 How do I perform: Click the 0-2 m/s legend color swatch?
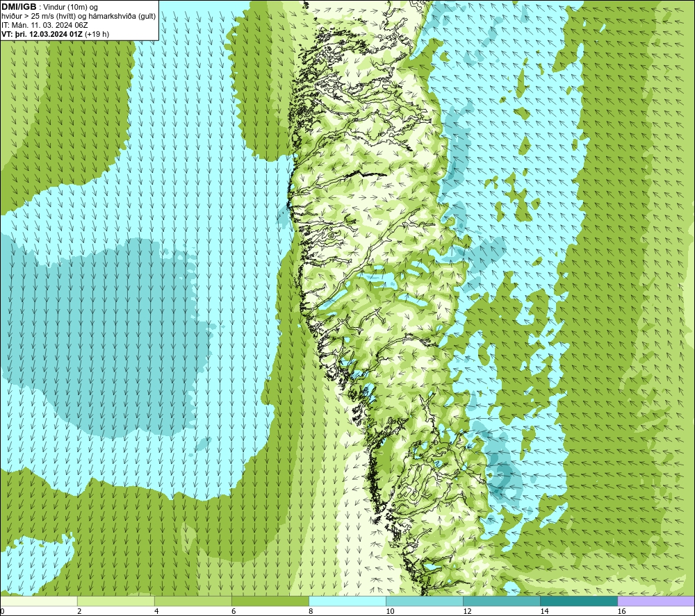[x=39, y=601]
